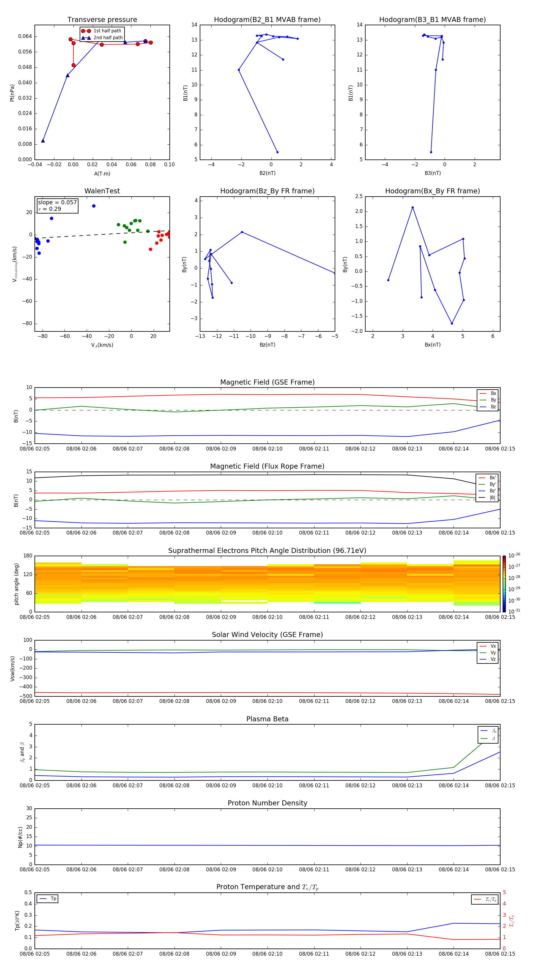The image size is (535, 980).
Task: Click the 'B2(nT)' x-axis label
Action: 267,173
